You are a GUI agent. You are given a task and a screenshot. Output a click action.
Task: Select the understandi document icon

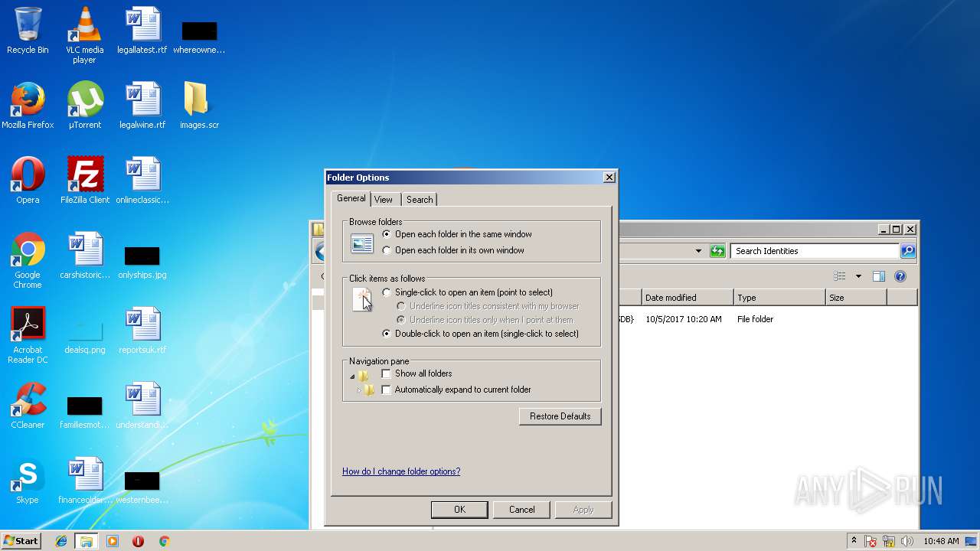coord(142,406)
